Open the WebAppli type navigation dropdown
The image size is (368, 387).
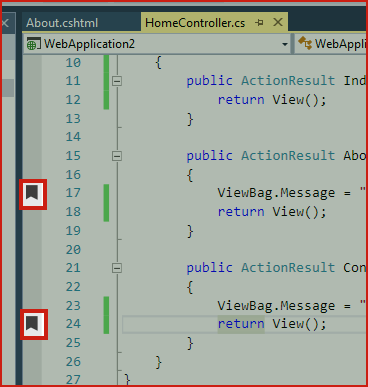click(330, 44)
